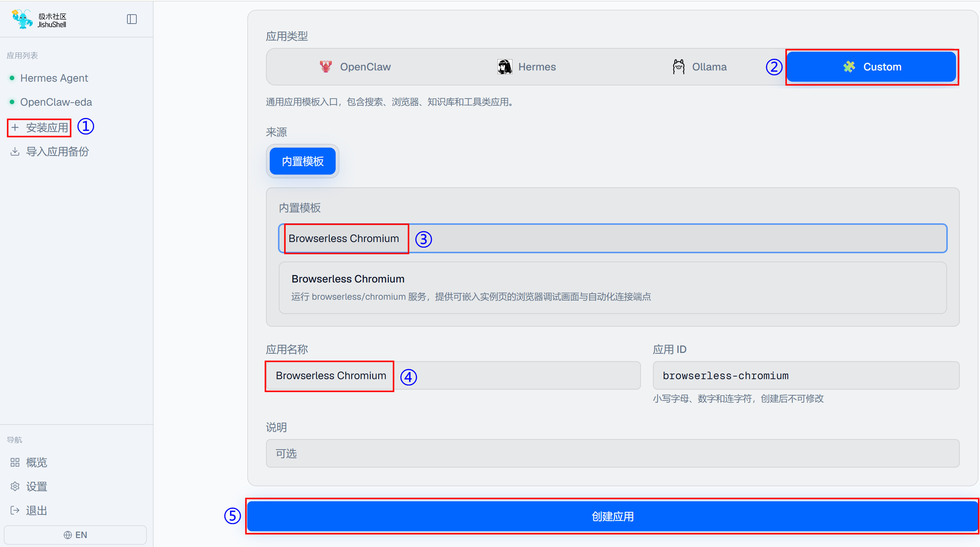Click the gear icon beside 设置
This screenshot has width=980, height=547.
point(15,487)
